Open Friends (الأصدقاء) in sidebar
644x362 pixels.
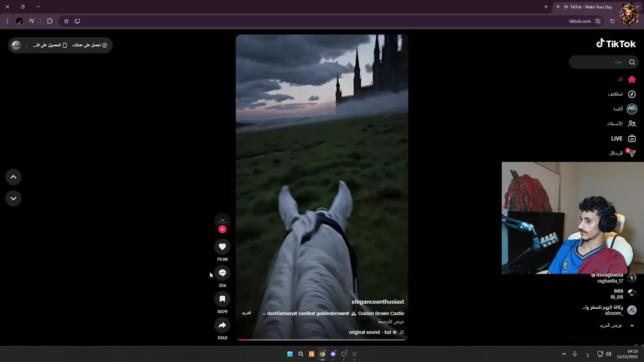(621, 124)
